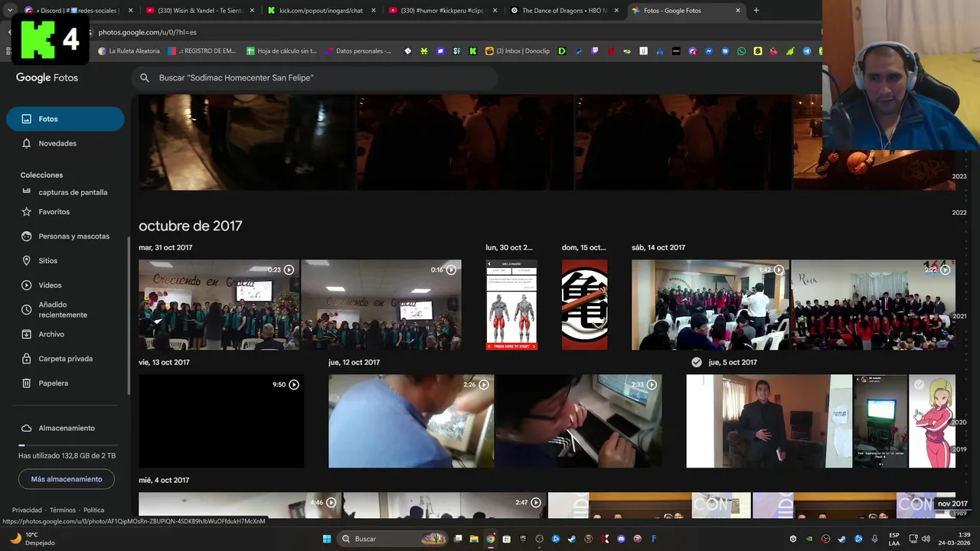The image size is (980, 551).
Task: Click the storage usage progress bar
Action: (67, 445)
